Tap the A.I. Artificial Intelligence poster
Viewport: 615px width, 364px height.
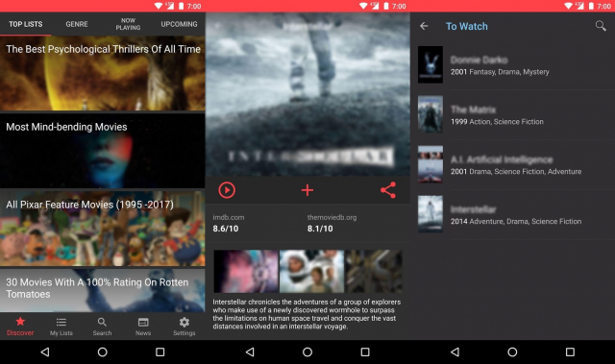click(x=430, y=164)
